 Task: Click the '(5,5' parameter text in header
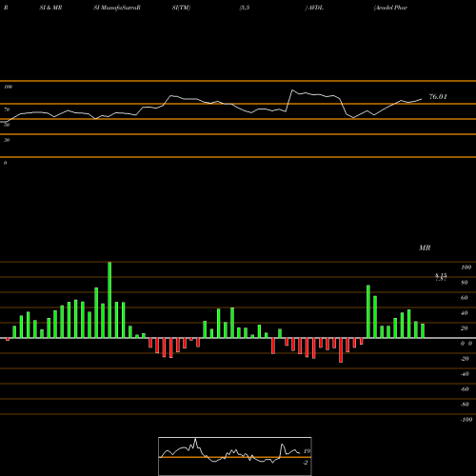pos(245,8)
